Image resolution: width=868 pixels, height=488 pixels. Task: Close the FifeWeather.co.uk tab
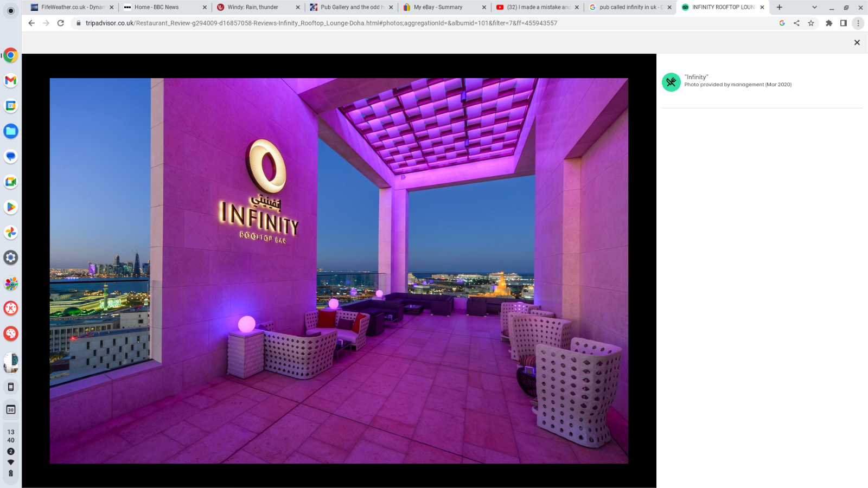[112, 7]
